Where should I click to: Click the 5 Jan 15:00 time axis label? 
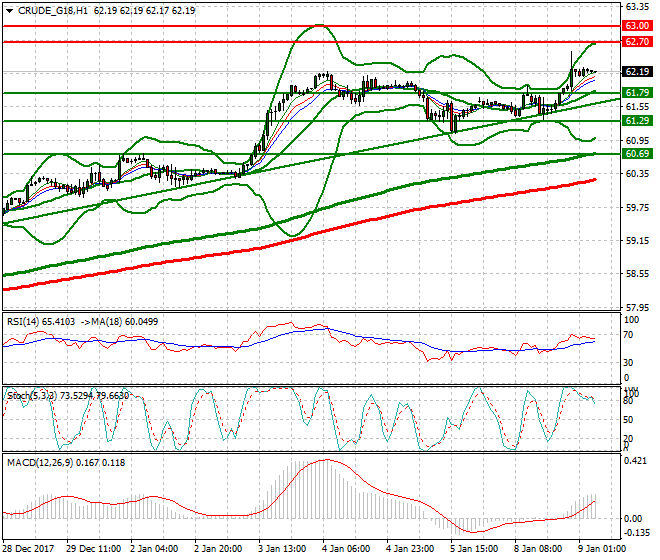(x=474, y=549)
